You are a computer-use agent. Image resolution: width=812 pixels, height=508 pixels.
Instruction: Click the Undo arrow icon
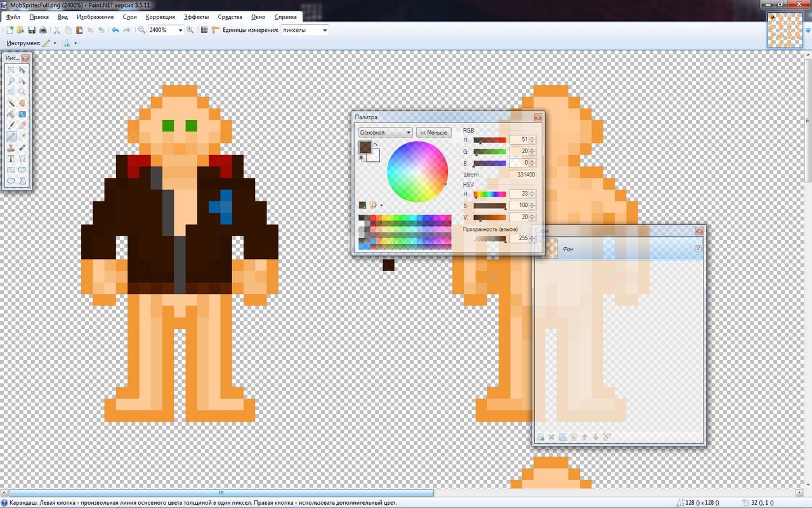click(x=115, y=30)
